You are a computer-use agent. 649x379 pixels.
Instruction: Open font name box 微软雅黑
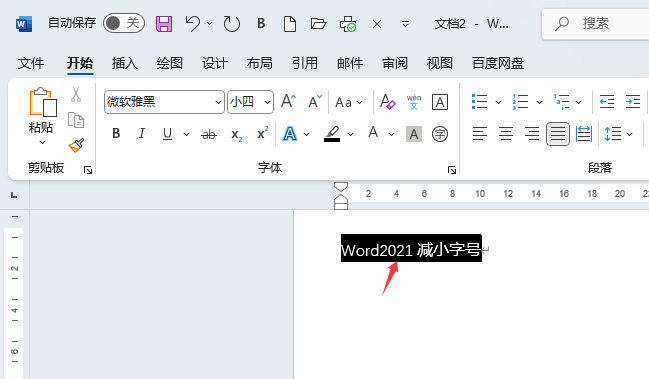pos(164,102)
